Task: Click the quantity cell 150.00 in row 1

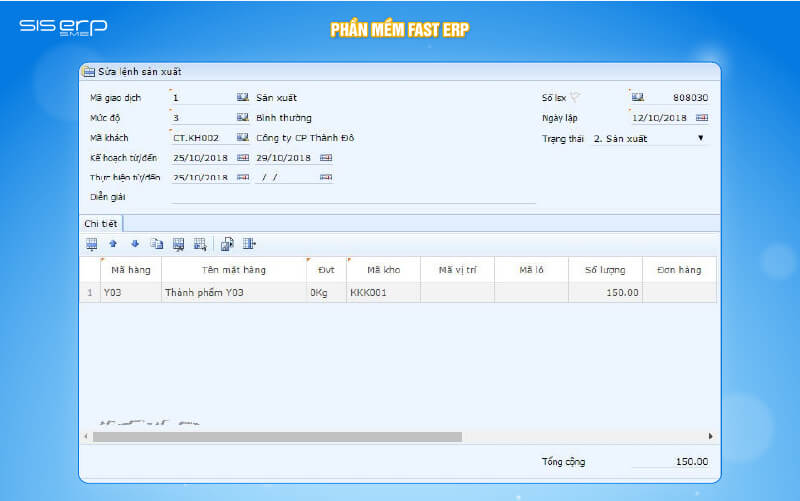Action: click(605, 292)
